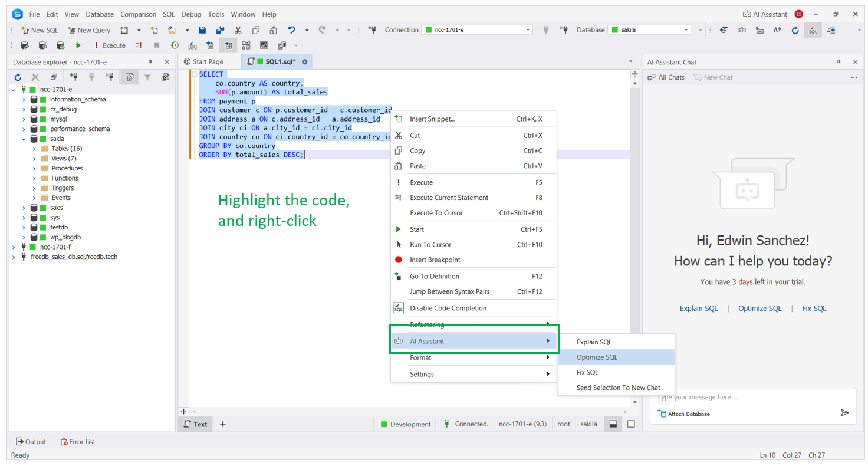Image resolution: width=868 pixels, height=466 pixels.
Task: Toggle pin on Database Explorer panel
Action: [x=150, y=62]
